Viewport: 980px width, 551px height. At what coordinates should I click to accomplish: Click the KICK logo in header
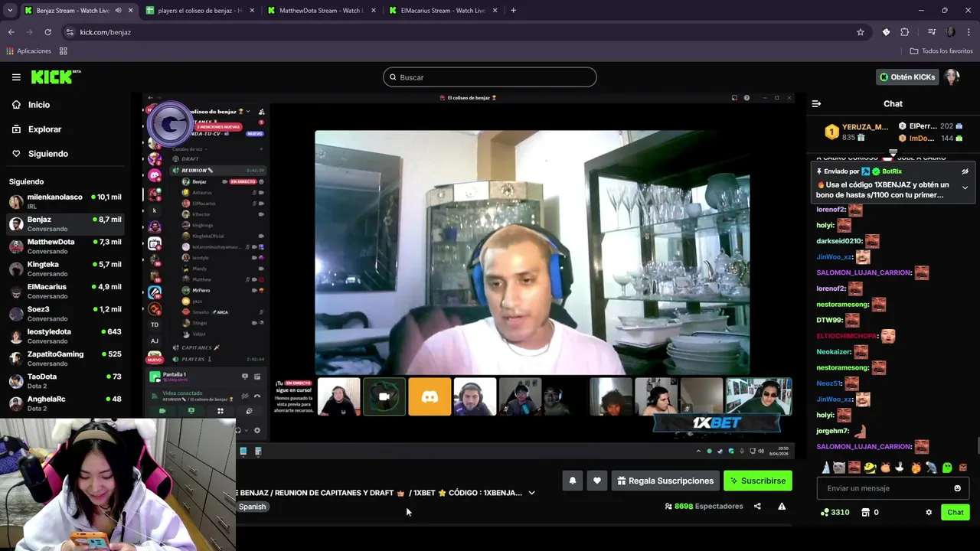pos(55,77)
